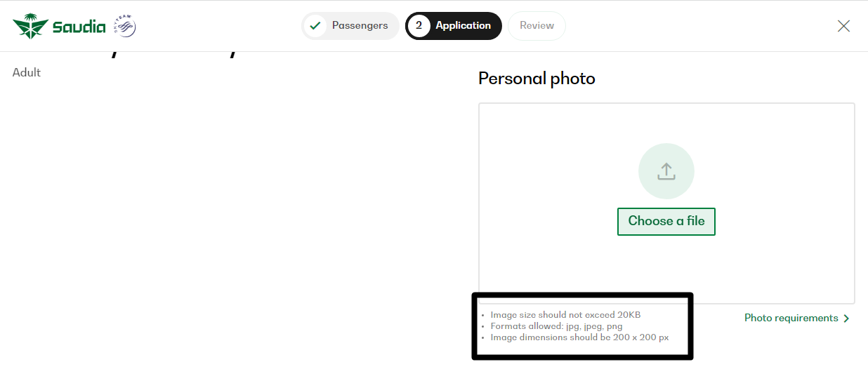
Task: Select the Application step label
Action: pos(463,26)
